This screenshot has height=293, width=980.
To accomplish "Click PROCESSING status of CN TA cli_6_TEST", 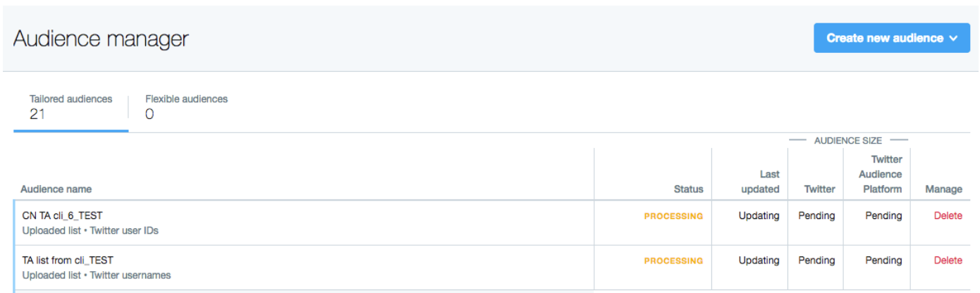I will coord(673,216).
